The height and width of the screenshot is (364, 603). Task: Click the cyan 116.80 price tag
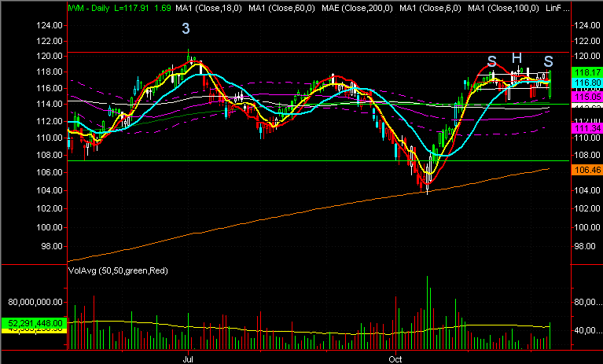pos(586,83)
